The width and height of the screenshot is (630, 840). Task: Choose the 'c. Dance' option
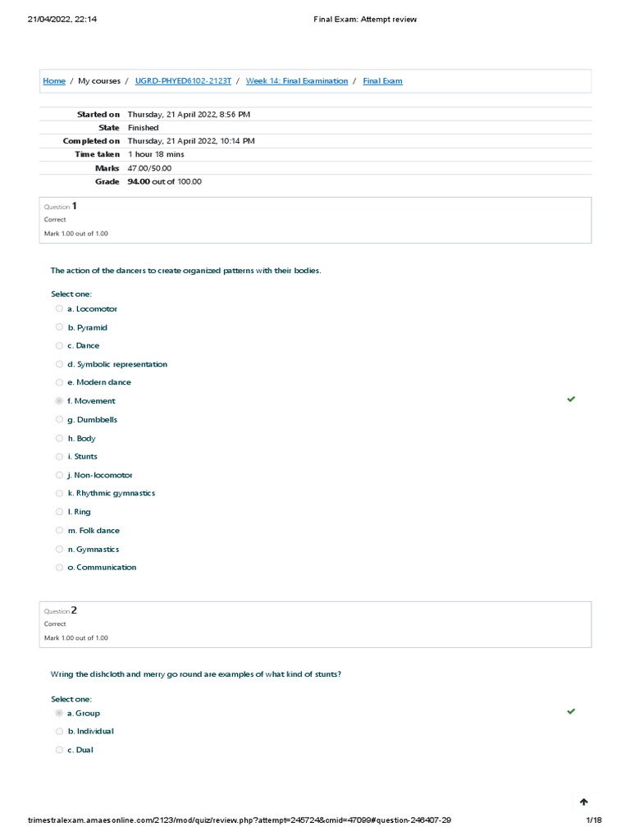tap(59, 346)
